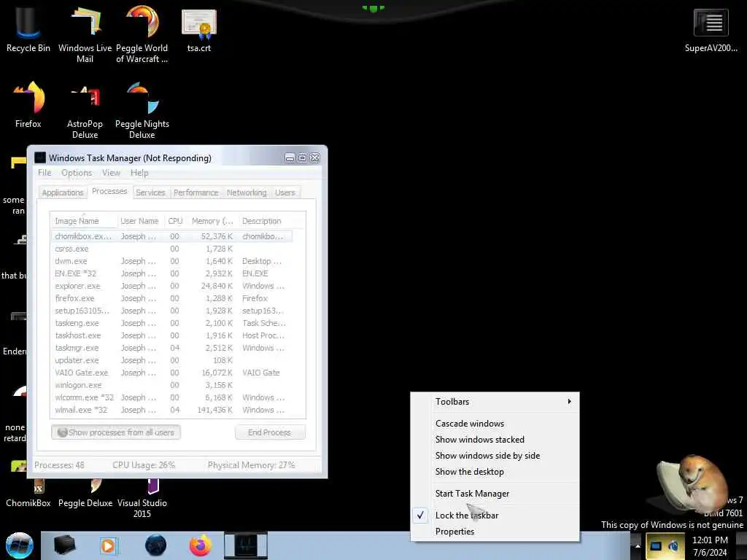
Task: Sort by Memory column header
Action: coord(212,221)
